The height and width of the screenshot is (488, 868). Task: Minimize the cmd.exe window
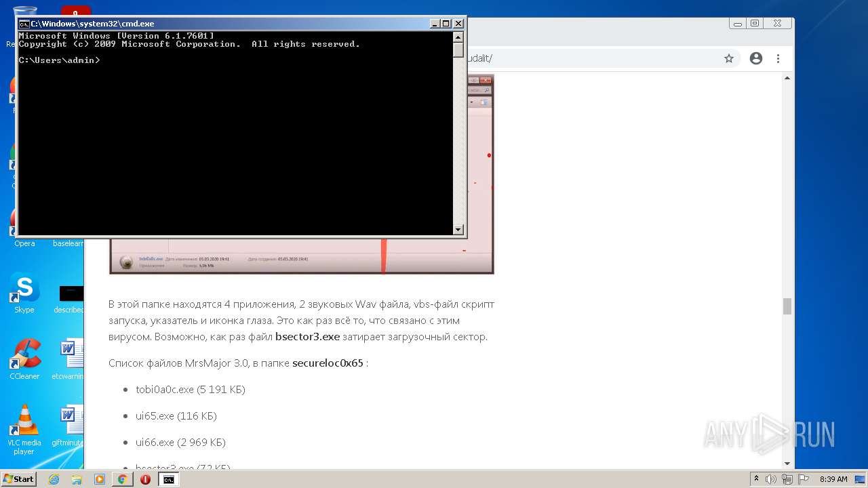[x=435, y=24]
